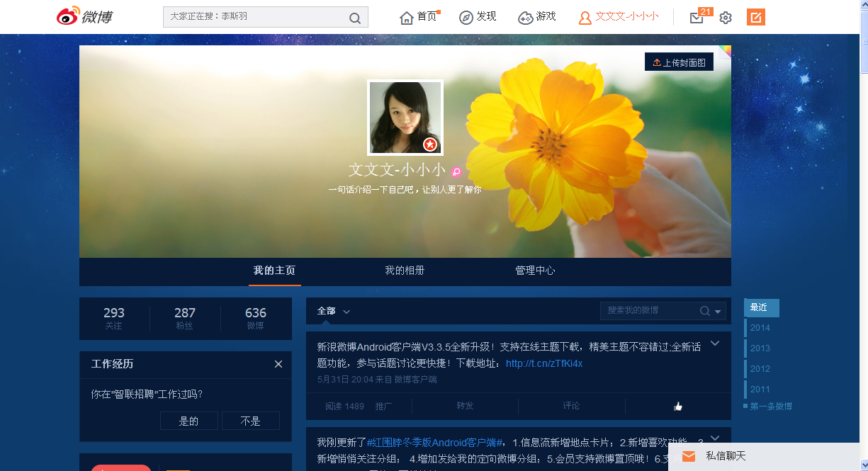
Task: Answer 不是 in work history card
Action: (x=251, y=421)
